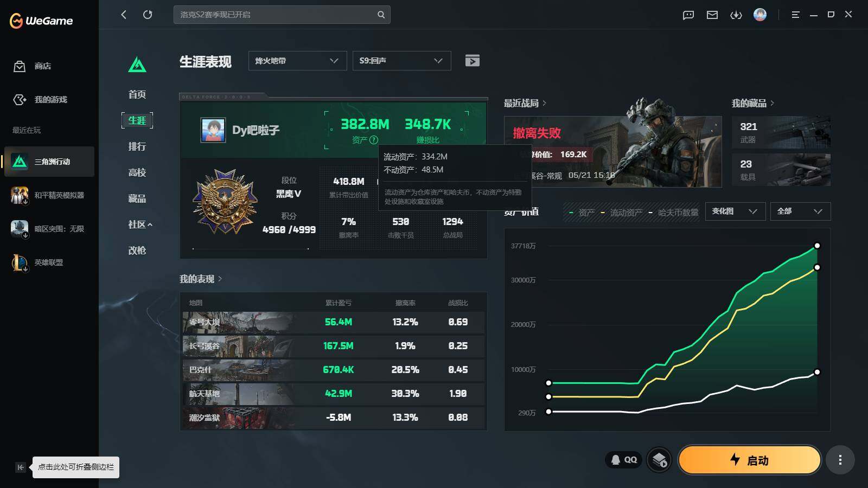This screenshot has width=868, height=488.
Task: Open the QQ button
Action: (x=624, y=460)
